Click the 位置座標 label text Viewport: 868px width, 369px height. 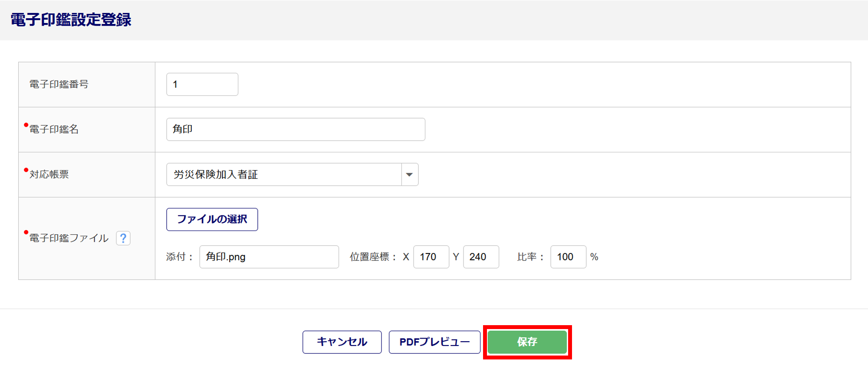370,257
